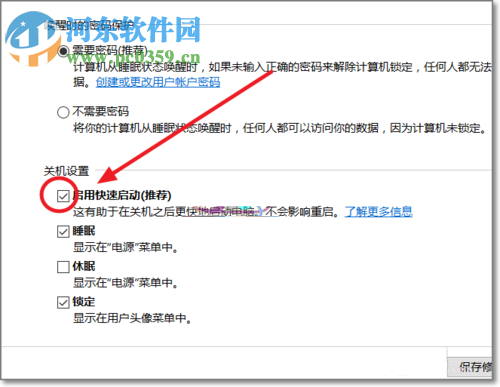Open the 了解更多信息 link
Screen dimensions: 500x387
pyautogui.click(x=378, y=211)
